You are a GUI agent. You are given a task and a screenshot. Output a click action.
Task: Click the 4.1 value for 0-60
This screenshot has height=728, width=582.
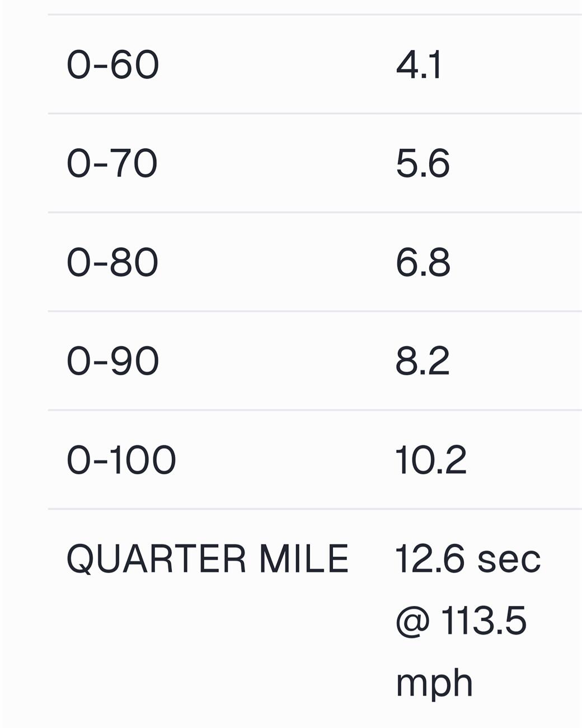coord(419,65)
